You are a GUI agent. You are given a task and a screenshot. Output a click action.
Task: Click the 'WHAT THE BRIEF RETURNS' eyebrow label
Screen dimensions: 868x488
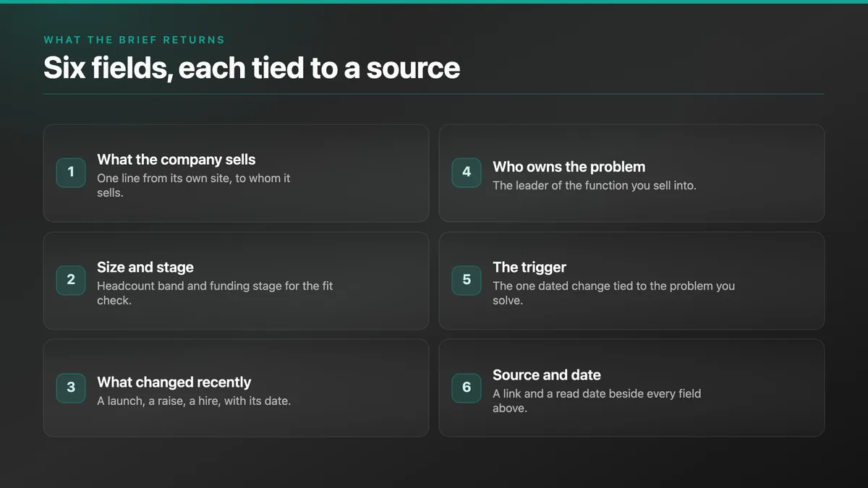pos(135,40)
